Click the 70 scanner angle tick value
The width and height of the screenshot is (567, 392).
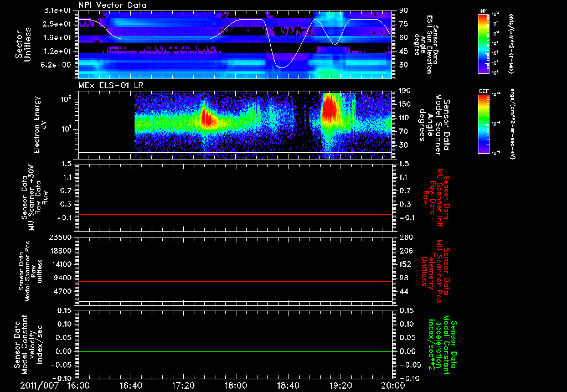tap(404, 132)
